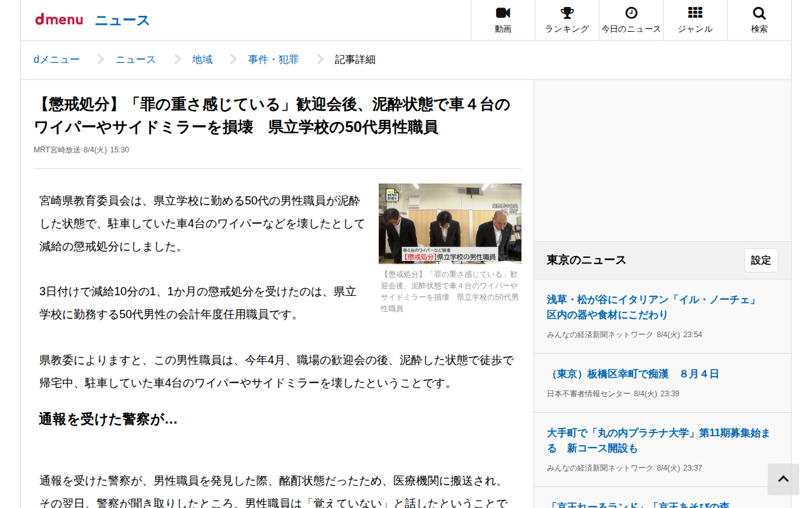Click the photo caption under the thumbnail
The image size is (812, 508).
pyautogui.click(x=450, y=291)
